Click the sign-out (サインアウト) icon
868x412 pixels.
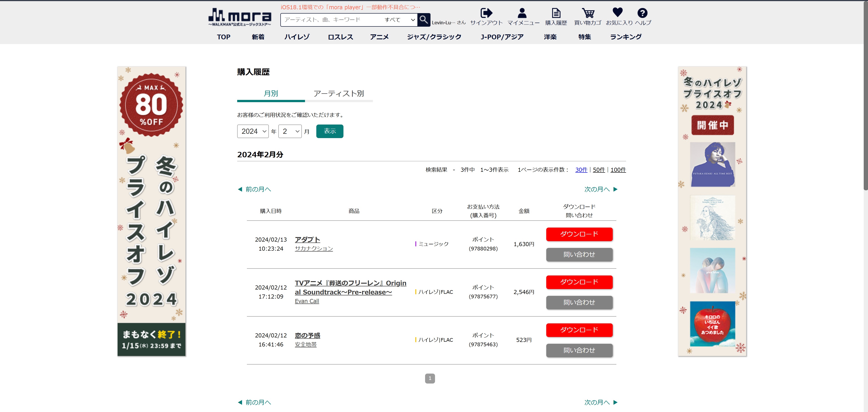click(x=486, y=13)
